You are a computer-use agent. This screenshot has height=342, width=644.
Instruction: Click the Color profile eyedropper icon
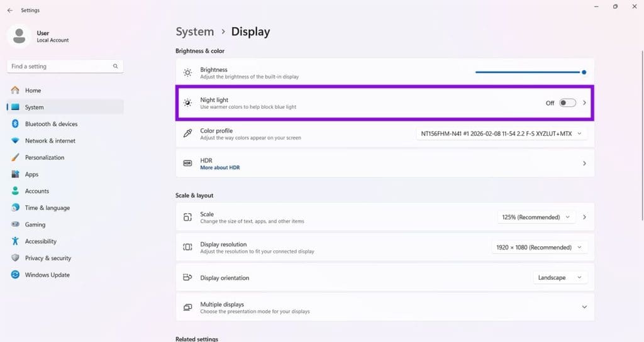coord(187,133)
